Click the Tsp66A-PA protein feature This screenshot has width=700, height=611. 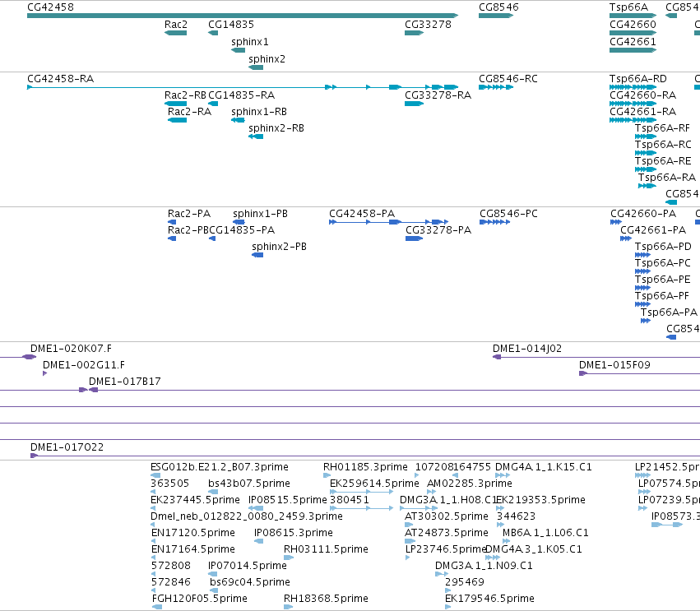pyautogui.click(x=646, y=321)
